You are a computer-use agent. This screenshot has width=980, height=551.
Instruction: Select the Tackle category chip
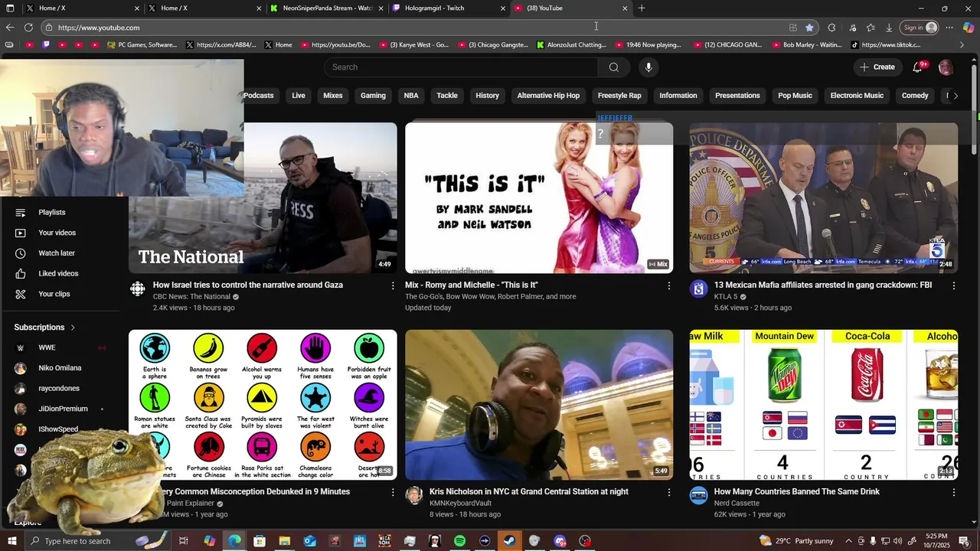tap(447, 96)
